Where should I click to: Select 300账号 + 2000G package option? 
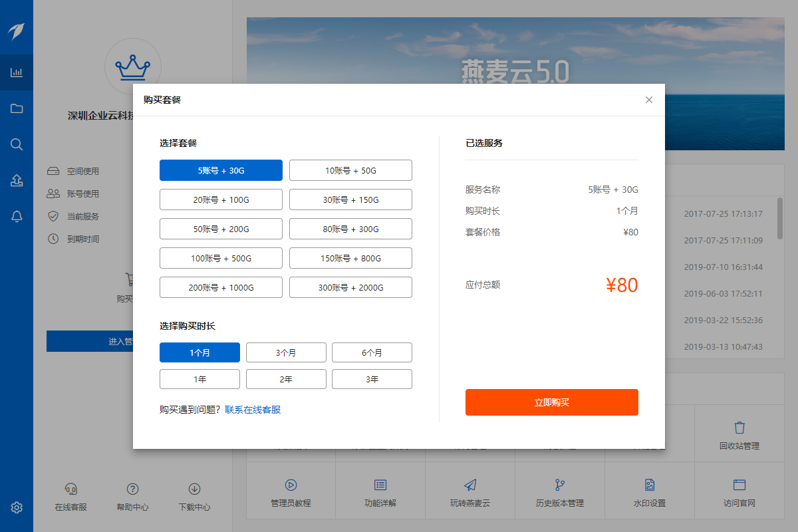350,287
